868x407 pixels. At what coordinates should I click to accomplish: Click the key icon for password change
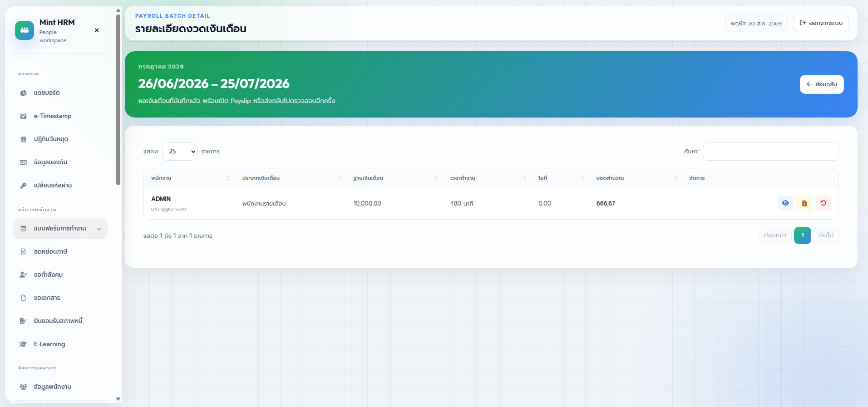click(x=23, y=186)
